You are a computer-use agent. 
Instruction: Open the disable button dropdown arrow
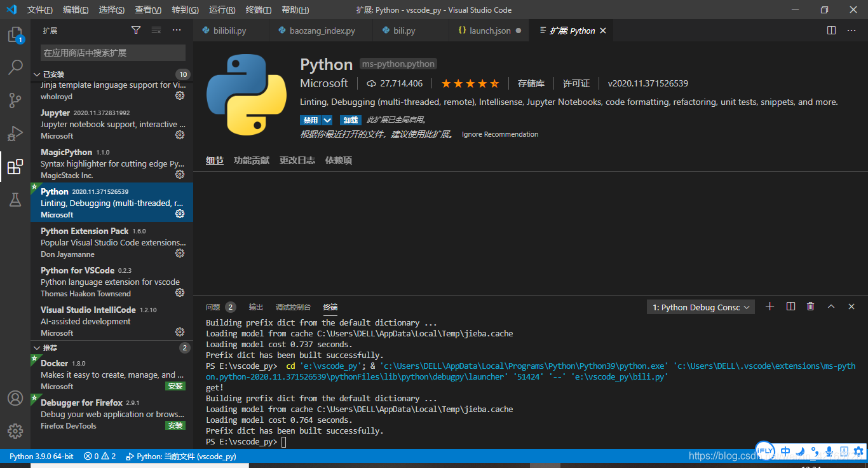click(327, 120)
